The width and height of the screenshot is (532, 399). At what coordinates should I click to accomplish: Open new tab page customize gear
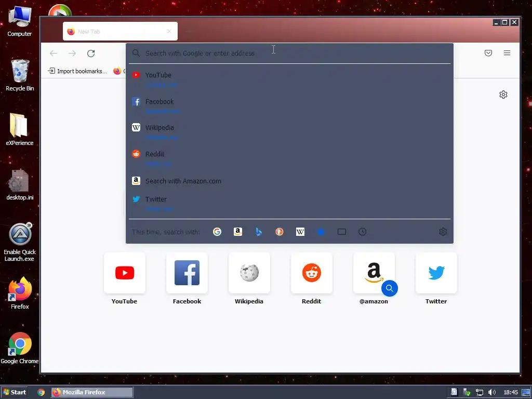(503, 95)
